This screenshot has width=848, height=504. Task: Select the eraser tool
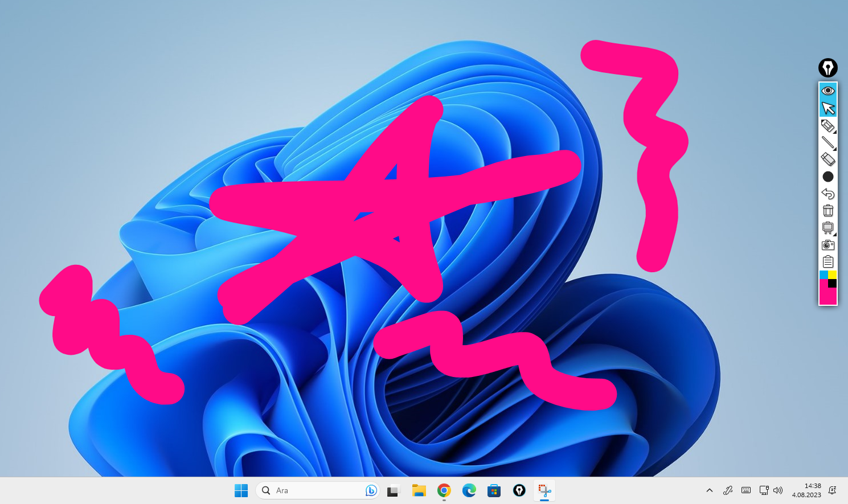(828, 159)
